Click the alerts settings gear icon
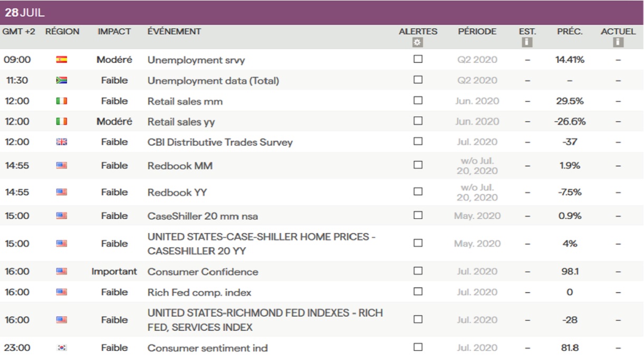Screen dimensions: 644x355 point(418,43)
